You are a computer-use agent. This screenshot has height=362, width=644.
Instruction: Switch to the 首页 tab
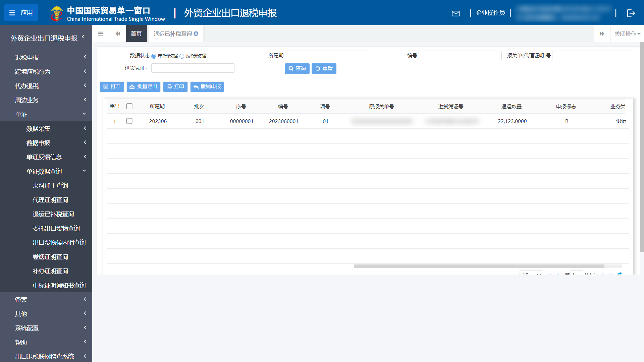pos(136,34)
